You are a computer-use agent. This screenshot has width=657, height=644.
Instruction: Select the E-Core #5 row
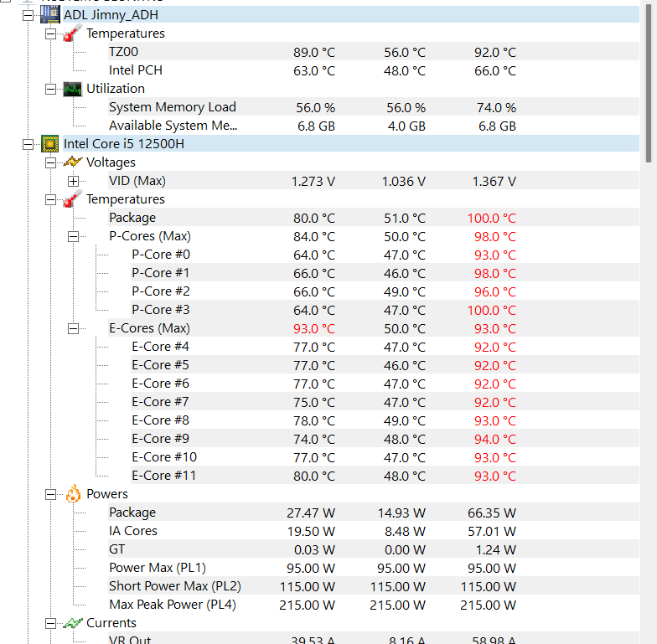coord(385,365)
